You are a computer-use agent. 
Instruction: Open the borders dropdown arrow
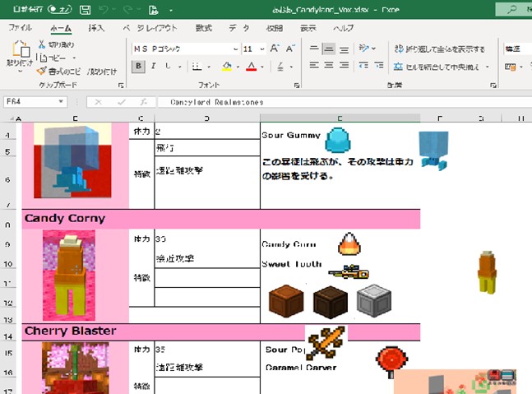pyautogui.click(x=209, y=67)
